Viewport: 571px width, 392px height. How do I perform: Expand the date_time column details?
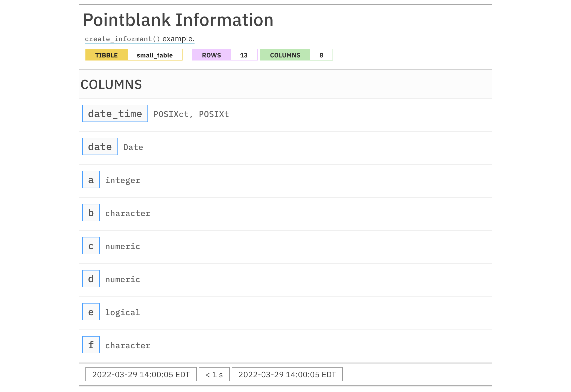(115, 114)
